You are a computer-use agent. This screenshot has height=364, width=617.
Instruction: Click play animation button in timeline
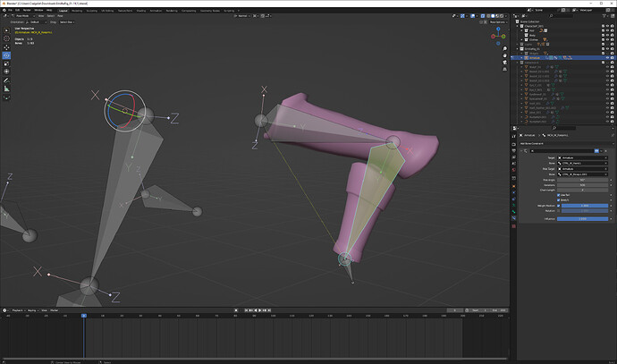(259, 310)
